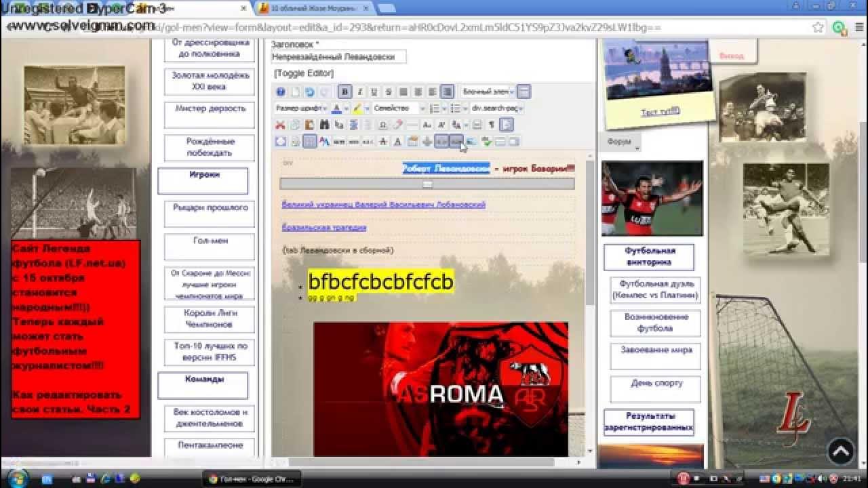The image size is (868, 488).
Task: Open Рождённые побеждать menu item
Action: [x=210, y=147]
